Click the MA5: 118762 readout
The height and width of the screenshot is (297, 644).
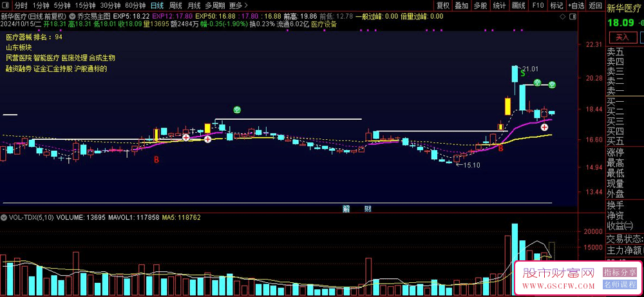(181, 217)
